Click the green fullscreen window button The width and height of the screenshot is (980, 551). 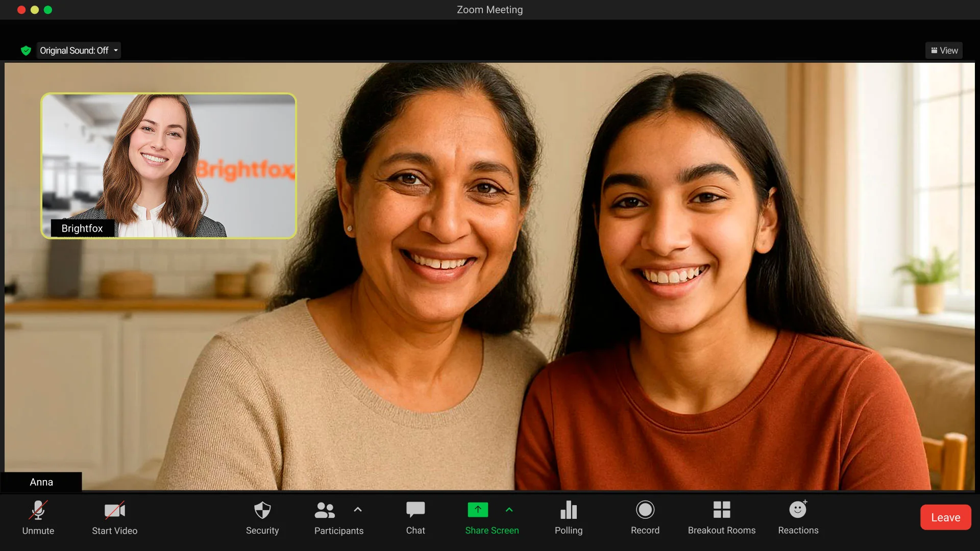(x=48, y=10)
